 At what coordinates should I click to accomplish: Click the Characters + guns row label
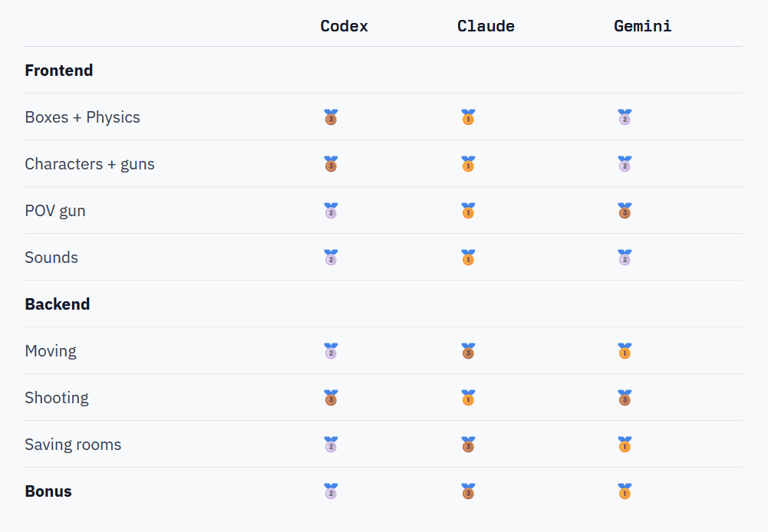click(90, 164)
